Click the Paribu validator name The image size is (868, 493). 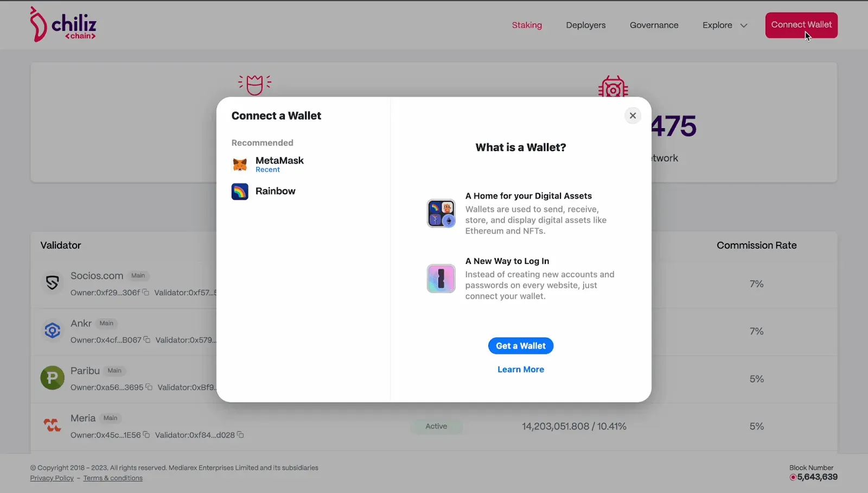[x=85, y=371]
